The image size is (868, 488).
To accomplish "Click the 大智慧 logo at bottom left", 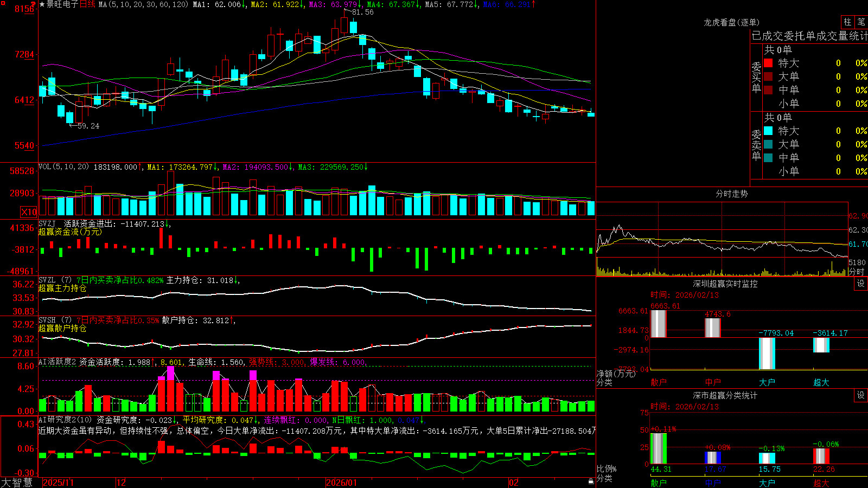I will [x=17, y=482].
